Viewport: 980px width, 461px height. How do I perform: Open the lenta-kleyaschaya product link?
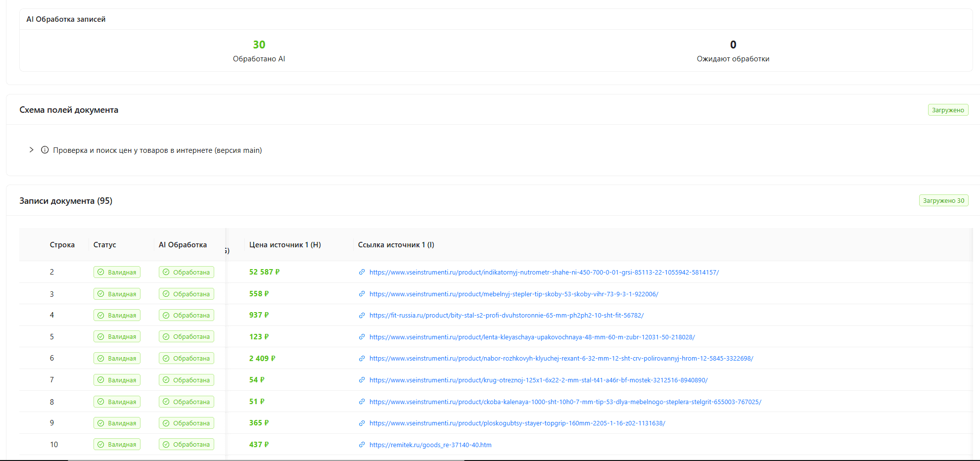[x=532, y=337]
